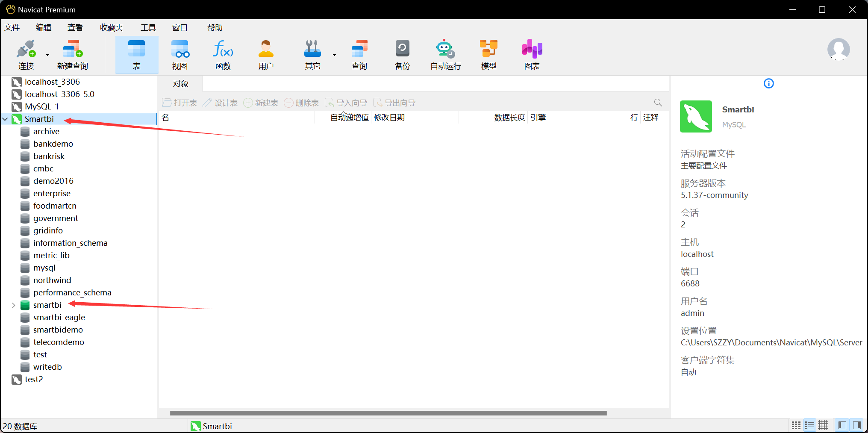Click the user avatar profile icon

point(839,49)
